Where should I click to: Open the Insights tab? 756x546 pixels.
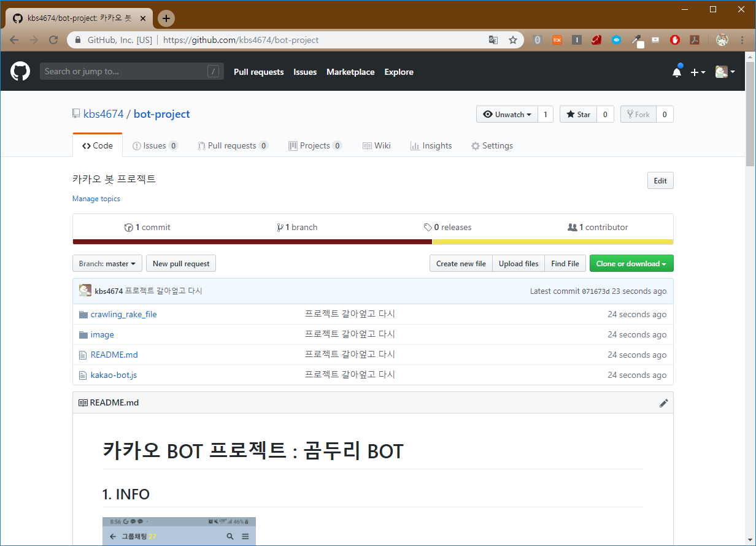pyautogui.click(x=431, y=145)
